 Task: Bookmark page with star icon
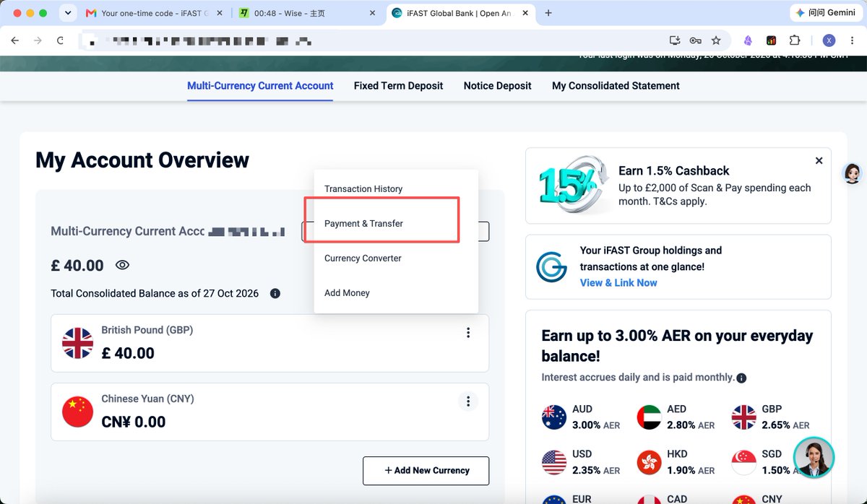tap(716, 40)
